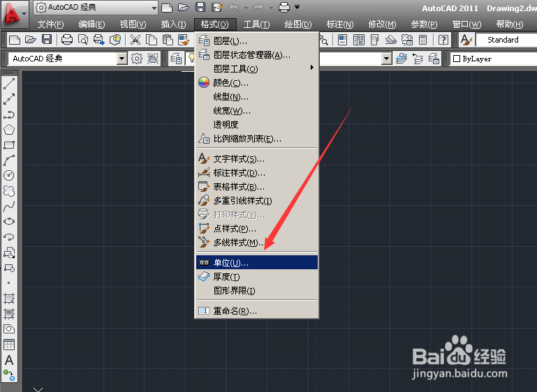Open the ByLayer color dropdown
537x392 pixels.
493,59
